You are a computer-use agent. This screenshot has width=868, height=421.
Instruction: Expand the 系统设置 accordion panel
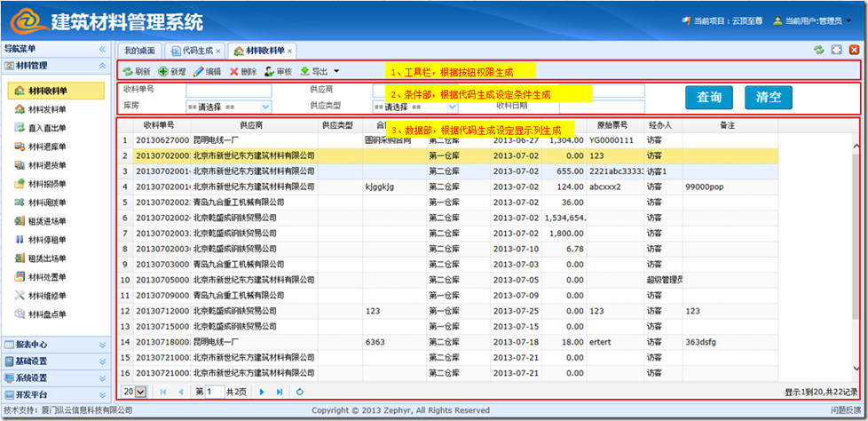point(53,377)
